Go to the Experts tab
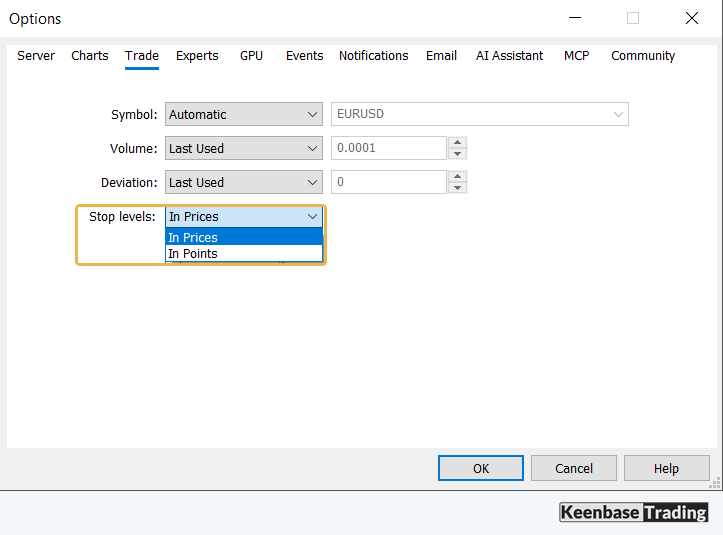 [197, 56]
